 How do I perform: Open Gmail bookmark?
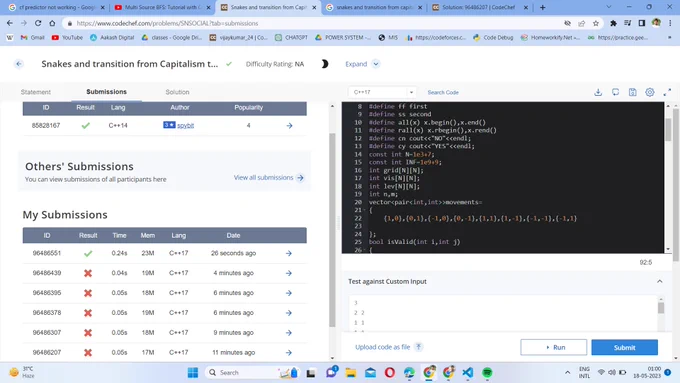(x=33, y=38)
